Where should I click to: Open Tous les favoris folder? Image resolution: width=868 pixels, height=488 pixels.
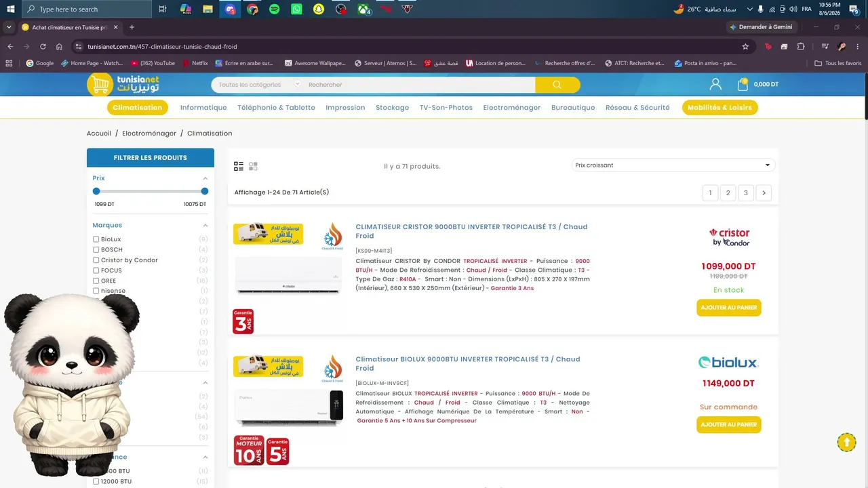(838, 63)
